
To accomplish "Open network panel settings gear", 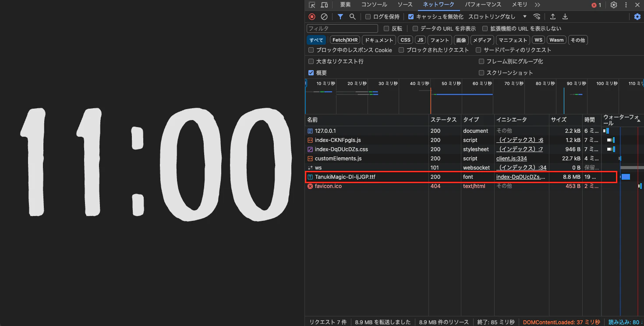I will [637, 17].
